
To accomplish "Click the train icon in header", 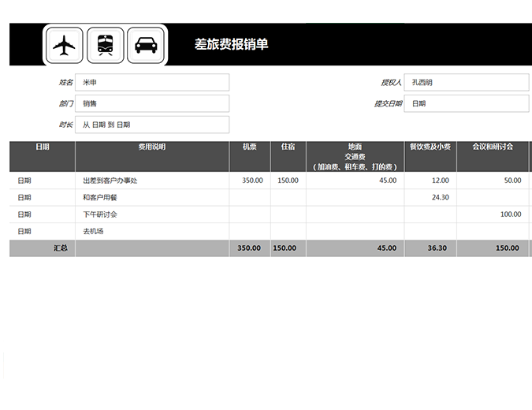I will (x=105, y=45).
